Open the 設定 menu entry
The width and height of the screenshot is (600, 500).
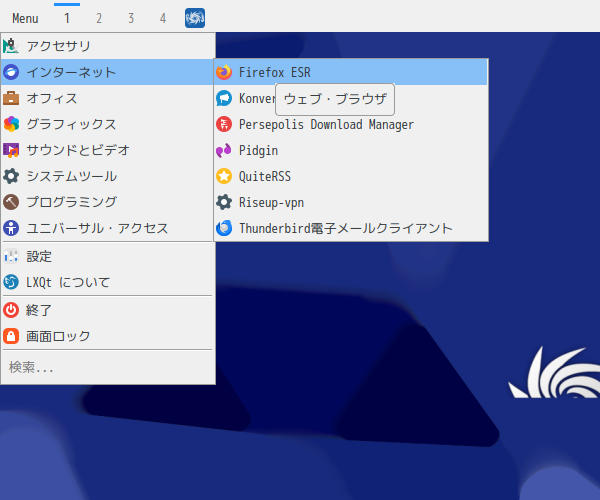tap(107, 256)
